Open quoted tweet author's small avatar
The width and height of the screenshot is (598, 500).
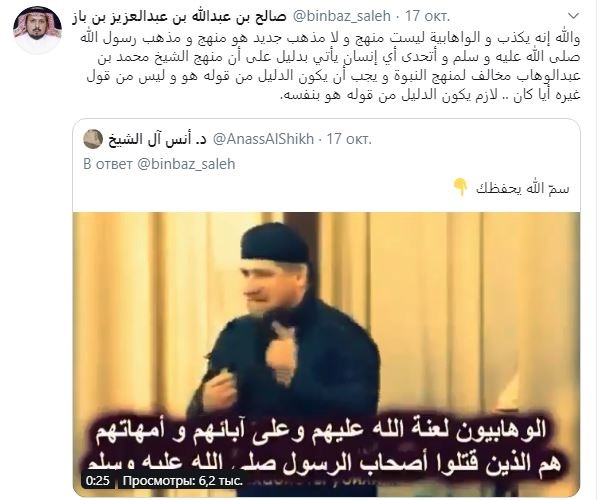93,139
